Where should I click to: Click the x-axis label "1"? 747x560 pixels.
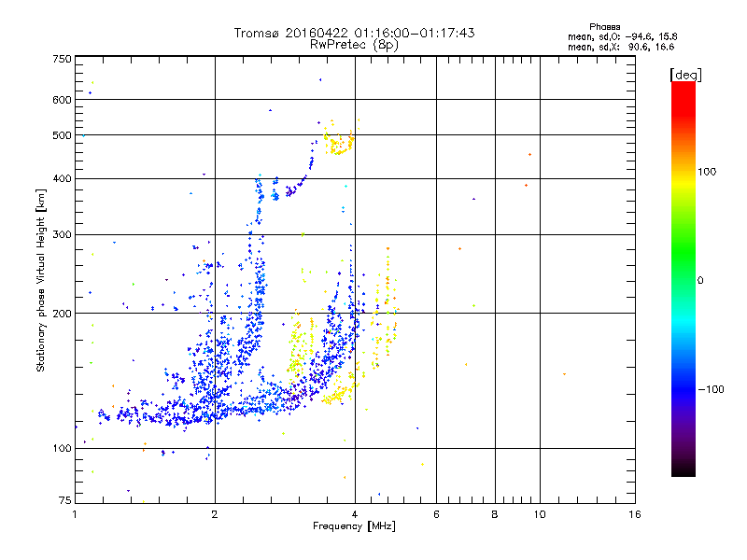(75, 514)
